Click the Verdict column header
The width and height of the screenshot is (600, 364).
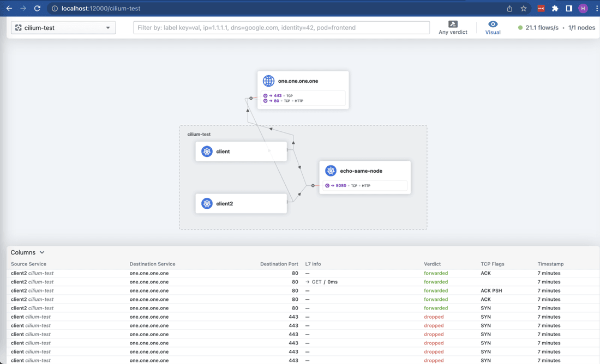click(432, 264)
